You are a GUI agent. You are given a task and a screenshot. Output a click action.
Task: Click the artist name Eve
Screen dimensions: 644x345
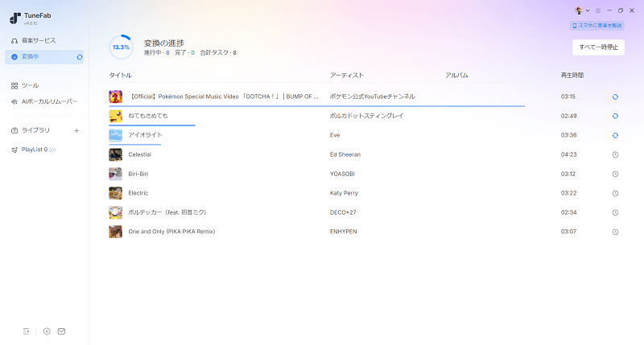335,135
